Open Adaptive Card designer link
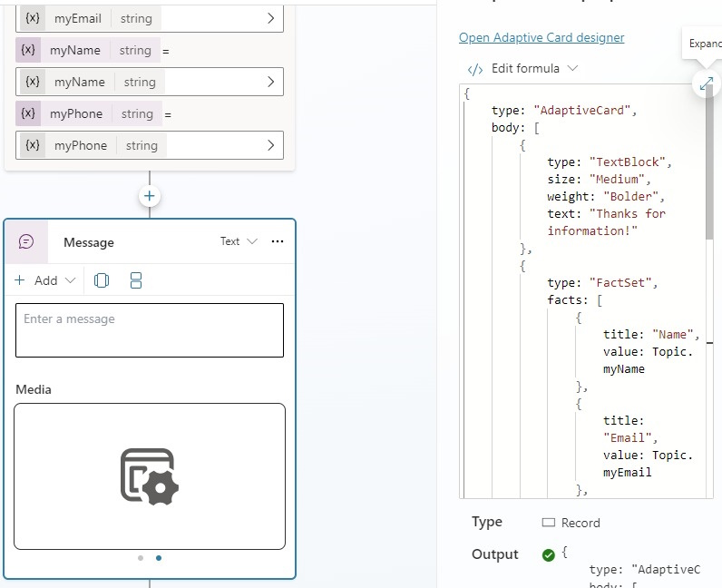 [x=541, y=37]
